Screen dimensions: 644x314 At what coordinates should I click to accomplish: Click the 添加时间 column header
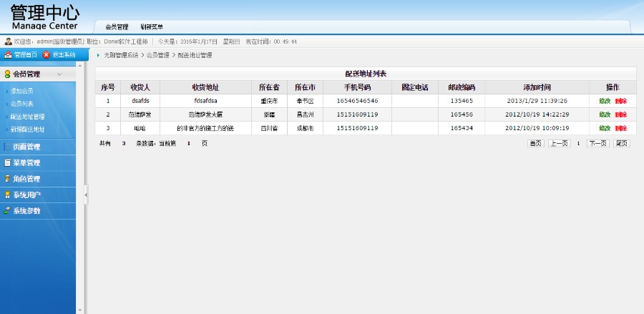[x=537, y=87]
